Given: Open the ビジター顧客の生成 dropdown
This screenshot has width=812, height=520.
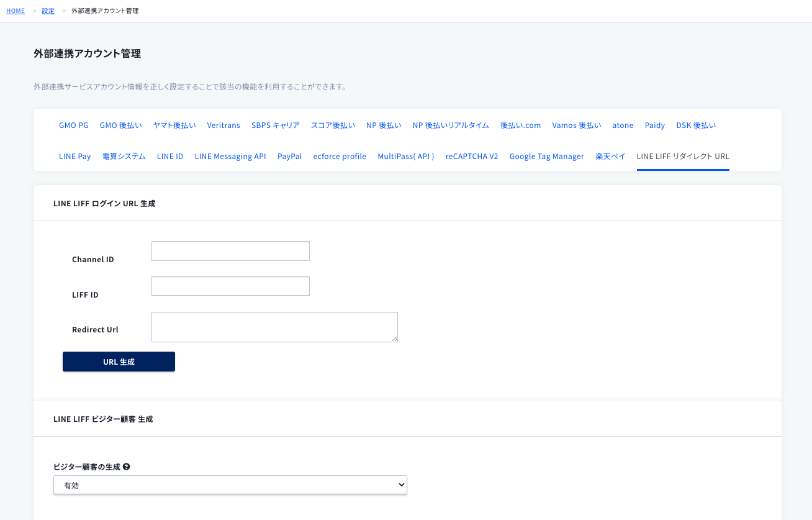Looking at the screenshot, I should [x=230, y=485].
